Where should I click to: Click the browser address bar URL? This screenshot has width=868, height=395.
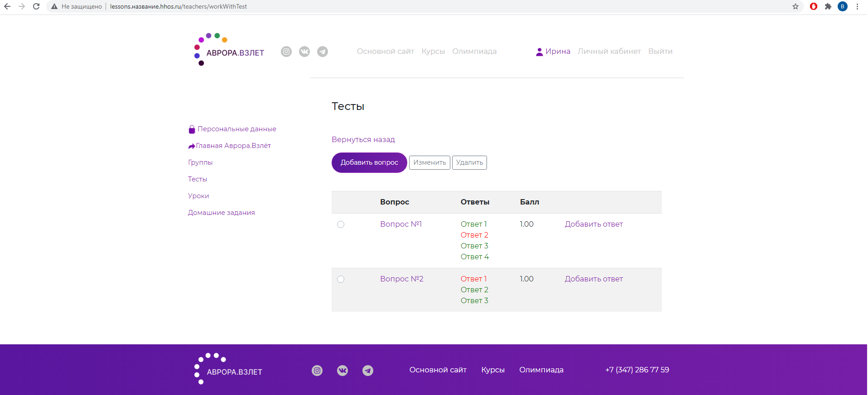[178, 6]
